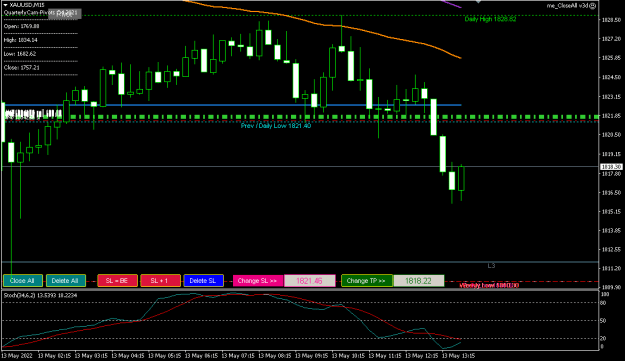Click the 80 level on stochastic scale
The image size is (625, 361).
click(603, 303)
